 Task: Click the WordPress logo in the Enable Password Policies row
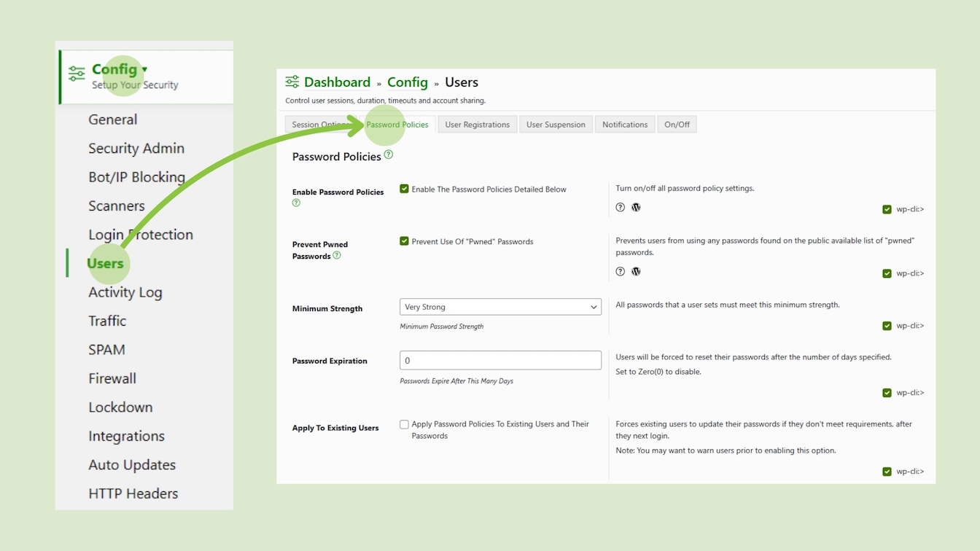point(636,207)
